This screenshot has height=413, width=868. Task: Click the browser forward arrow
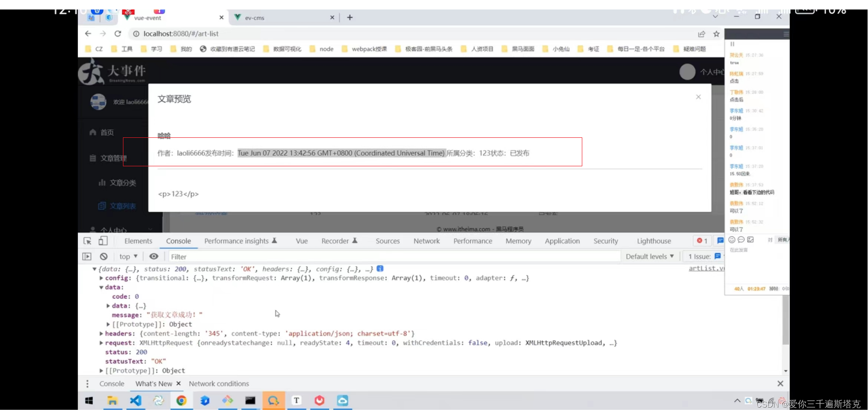103,33
